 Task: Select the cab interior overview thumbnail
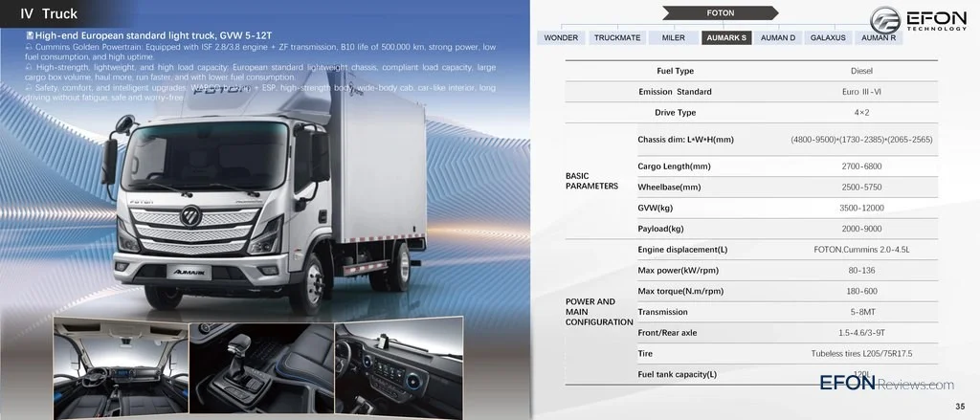click(x=121, y=368)
